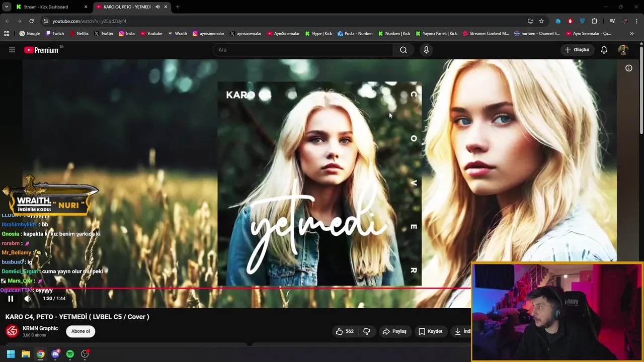Screen dimensions: 644x362
Task: Open Spotify from the taskbar
Action: (70, 354)
